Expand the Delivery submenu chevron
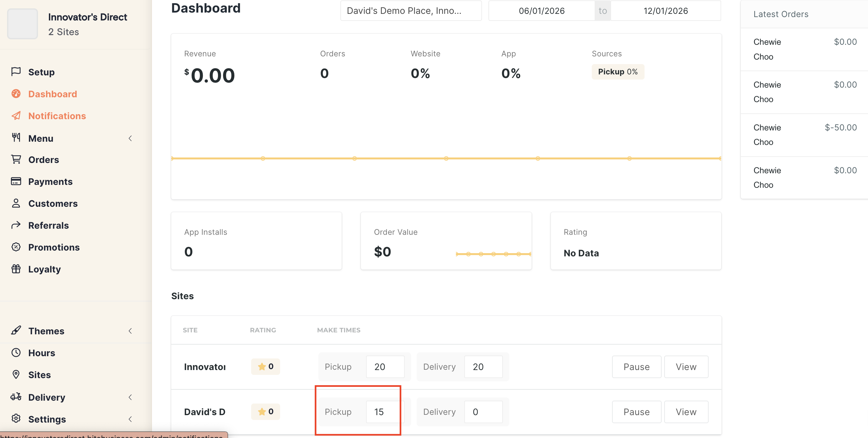 tap(130, 397)
